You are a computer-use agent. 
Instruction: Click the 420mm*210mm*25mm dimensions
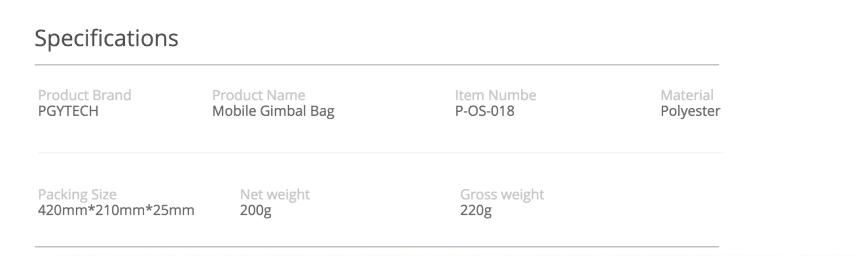(116, 211)
